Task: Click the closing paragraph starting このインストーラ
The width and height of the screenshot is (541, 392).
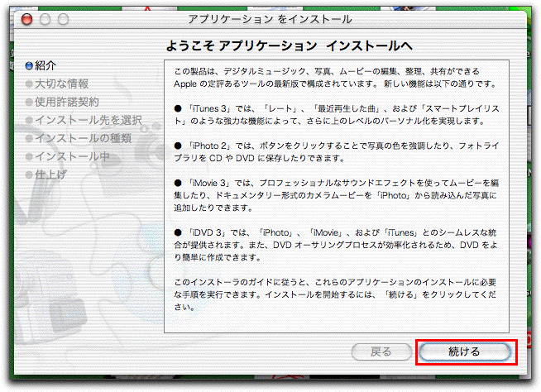Action: (x=335, y=294)
